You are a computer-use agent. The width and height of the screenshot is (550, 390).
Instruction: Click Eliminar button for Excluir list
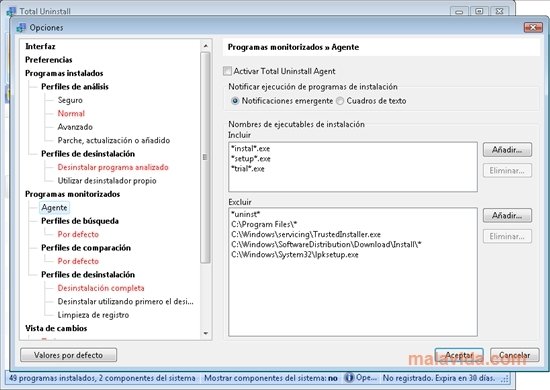pos(507,236)
